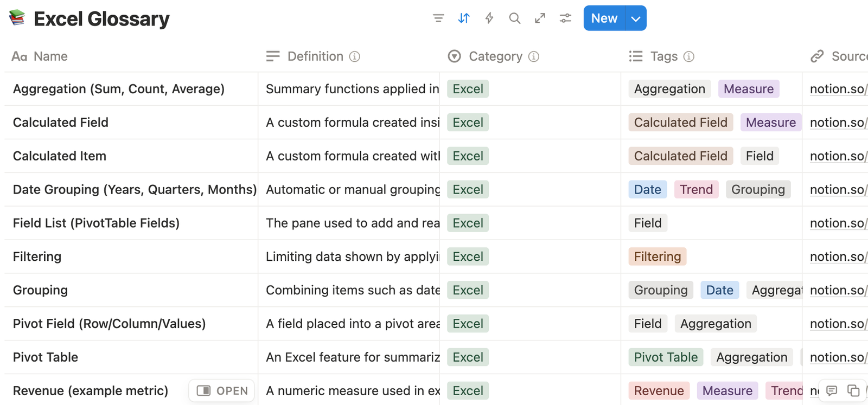Click the blue New button
This screenshot has width=868, height=405.
coord(604,18)
